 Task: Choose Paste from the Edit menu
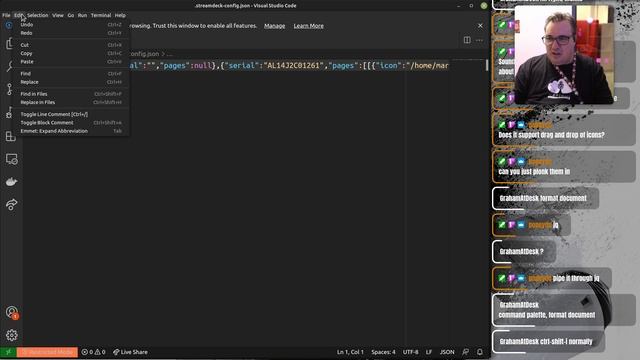click(71, 62)
